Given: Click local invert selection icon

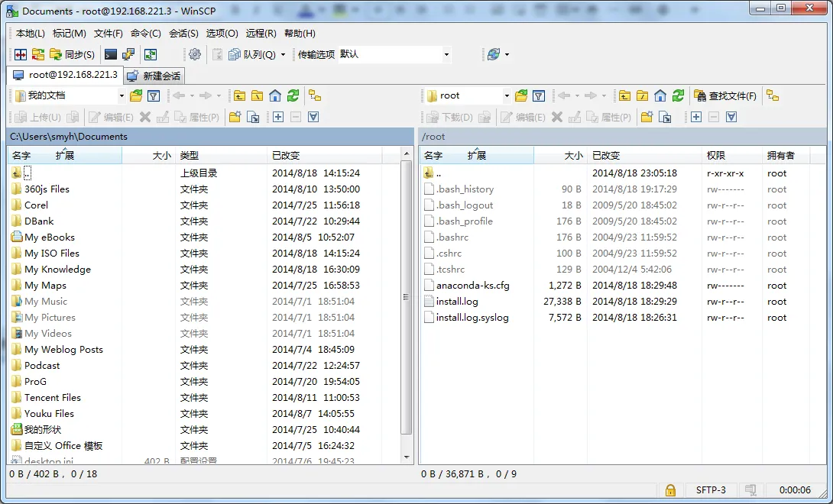Looking at the screenshot, I should pyautogui.click(x=313, y=117).
